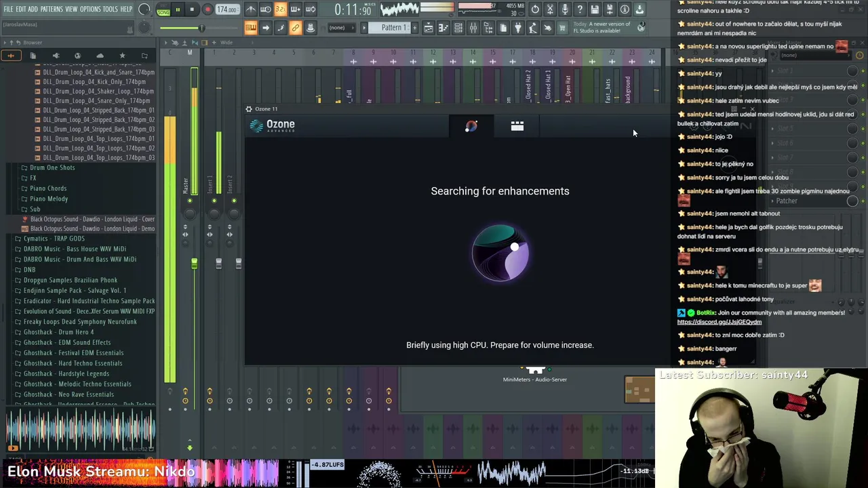
Task: Click the undo history icon
Action: (535, 9)
